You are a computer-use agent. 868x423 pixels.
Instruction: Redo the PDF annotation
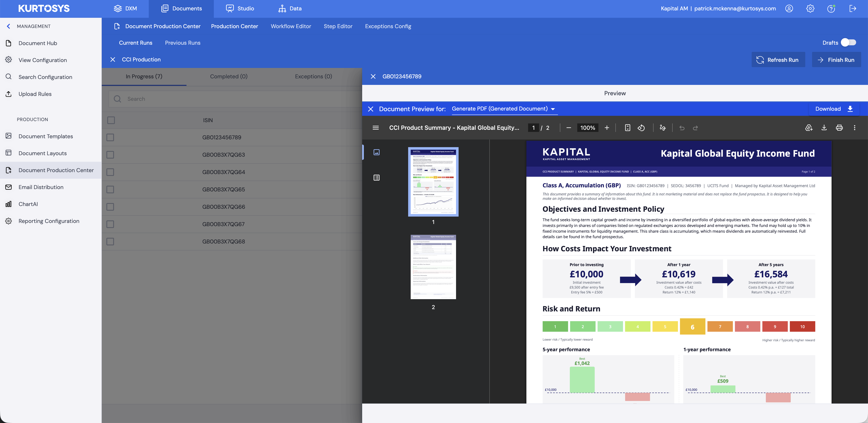pos(696,128)
